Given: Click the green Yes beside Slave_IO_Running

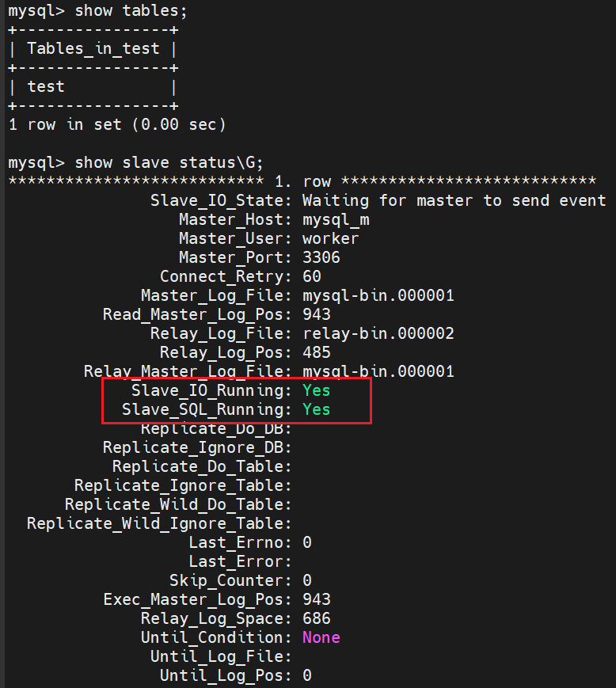Looking at the screenshot, I should [317, 390].
